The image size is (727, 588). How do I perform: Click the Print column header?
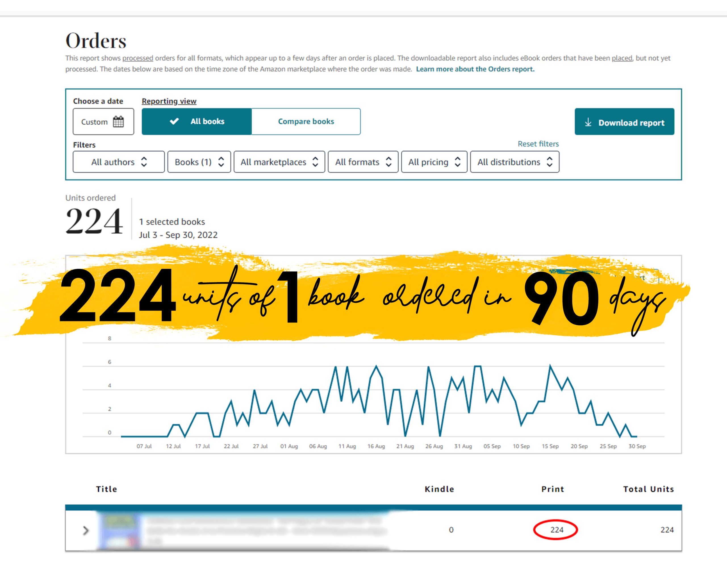click(x=553, y=489)
